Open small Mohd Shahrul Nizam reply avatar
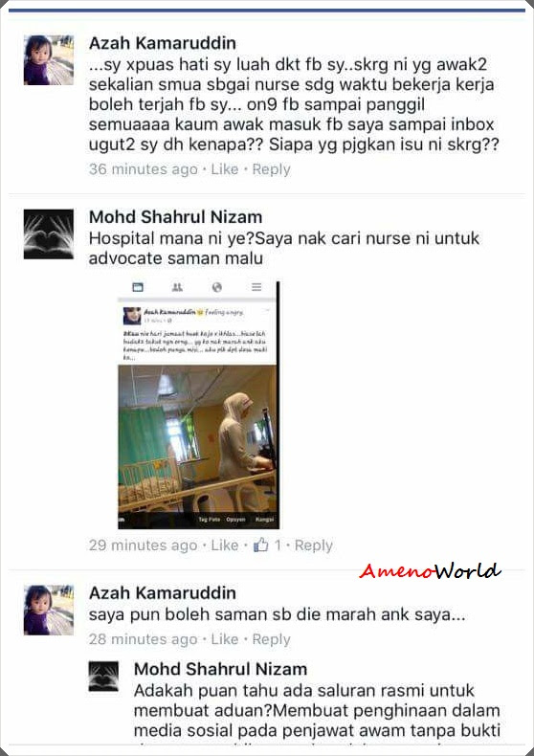 click(103, 677)
